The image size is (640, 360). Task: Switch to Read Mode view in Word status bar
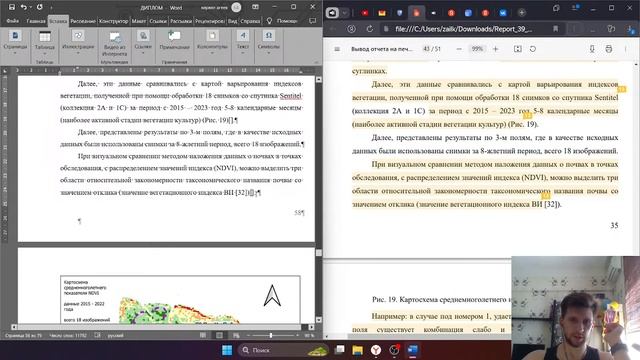pyautogui.click(x=203, y=335)
